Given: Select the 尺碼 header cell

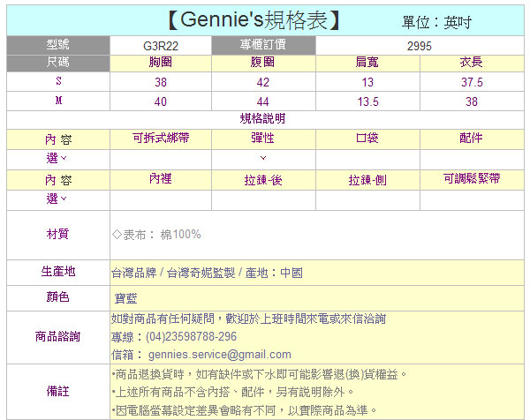Looking at the screenshot, I should 58,64.
